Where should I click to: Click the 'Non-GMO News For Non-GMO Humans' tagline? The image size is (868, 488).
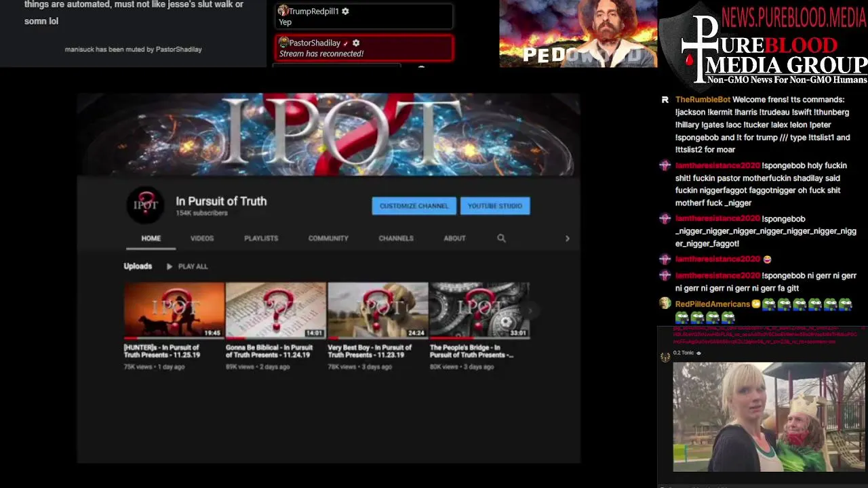pyautogui.click(x=787, y=80)
